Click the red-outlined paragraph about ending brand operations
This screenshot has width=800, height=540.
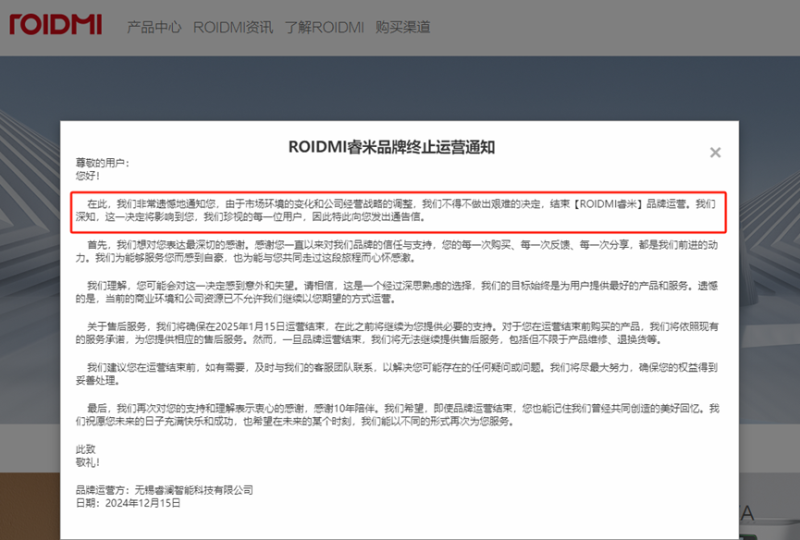click(x=400, y=209)
